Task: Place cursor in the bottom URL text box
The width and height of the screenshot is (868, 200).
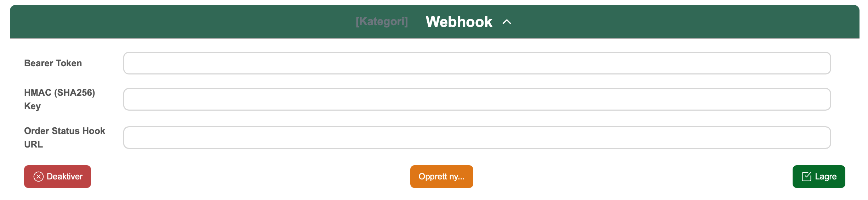Action: (477, 138)
